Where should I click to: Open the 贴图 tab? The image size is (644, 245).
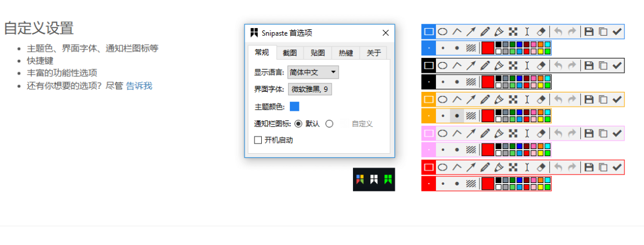[317, 52]
